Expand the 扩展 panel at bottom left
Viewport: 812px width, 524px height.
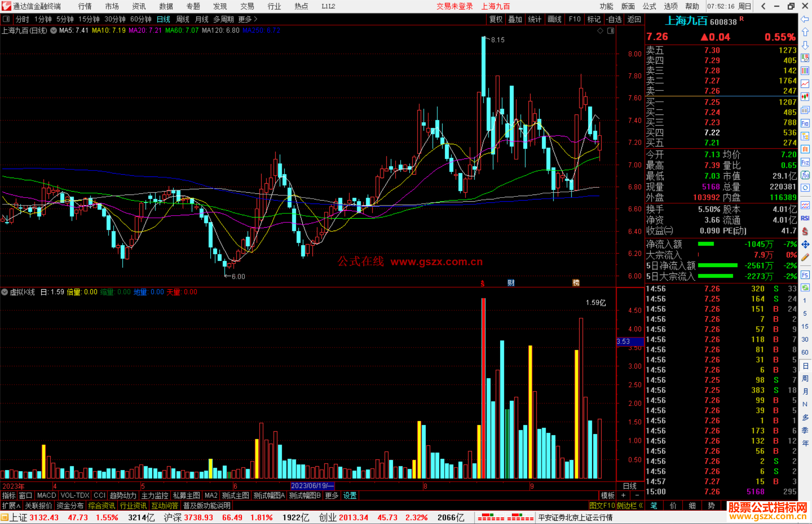coord(11,506)
